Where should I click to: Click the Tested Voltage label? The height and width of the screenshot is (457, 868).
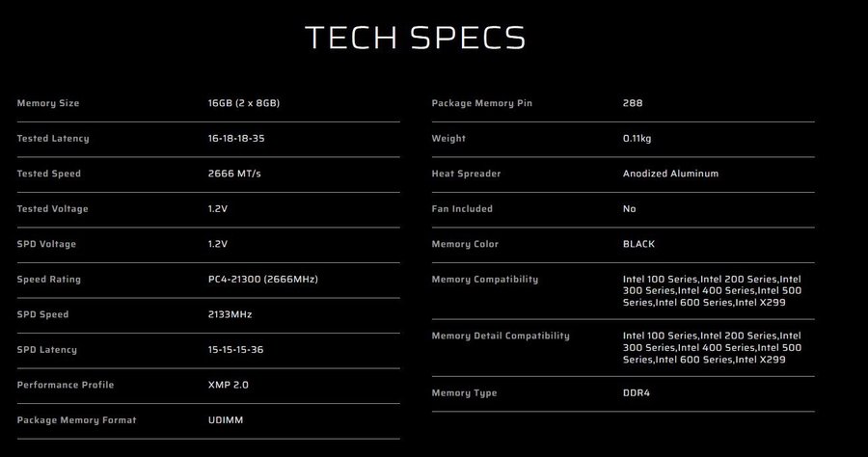[x=52, y=209]
